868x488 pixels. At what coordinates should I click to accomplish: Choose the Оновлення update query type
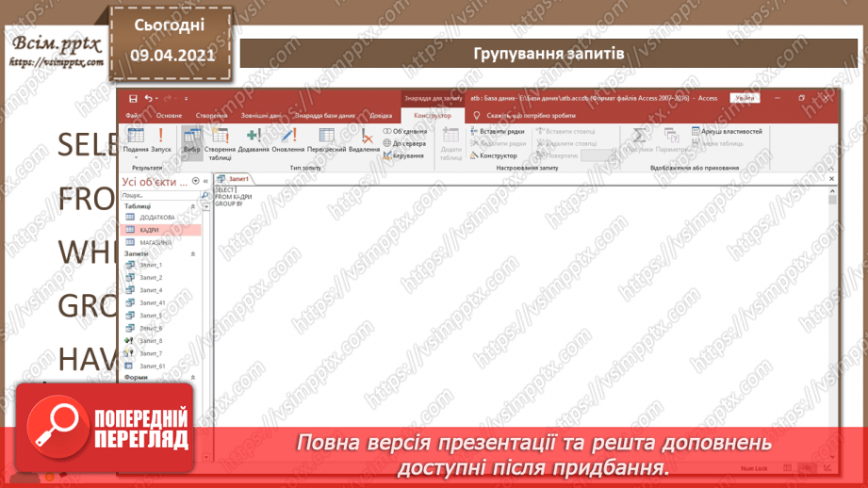(288, 140)
